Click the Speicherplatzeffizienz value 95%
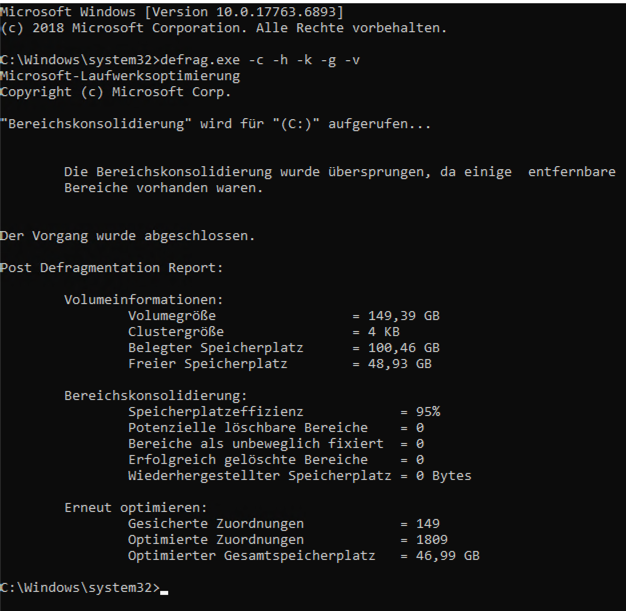626x611 pixels. click(428, 411)
